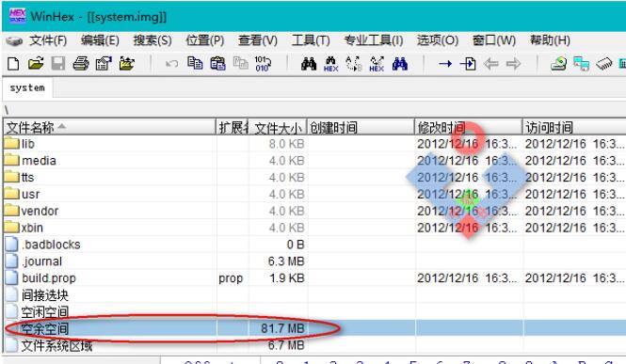Select the tts folder row

point(314,178)
